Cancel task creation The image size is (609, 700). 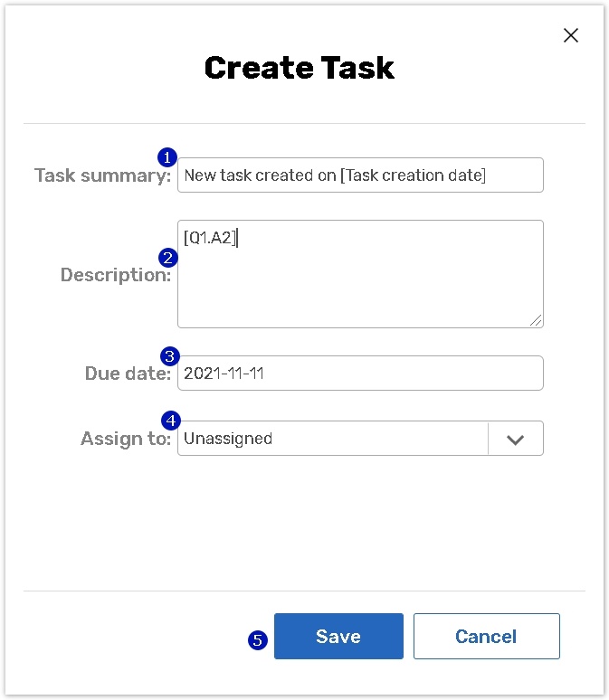pos(486,637)
